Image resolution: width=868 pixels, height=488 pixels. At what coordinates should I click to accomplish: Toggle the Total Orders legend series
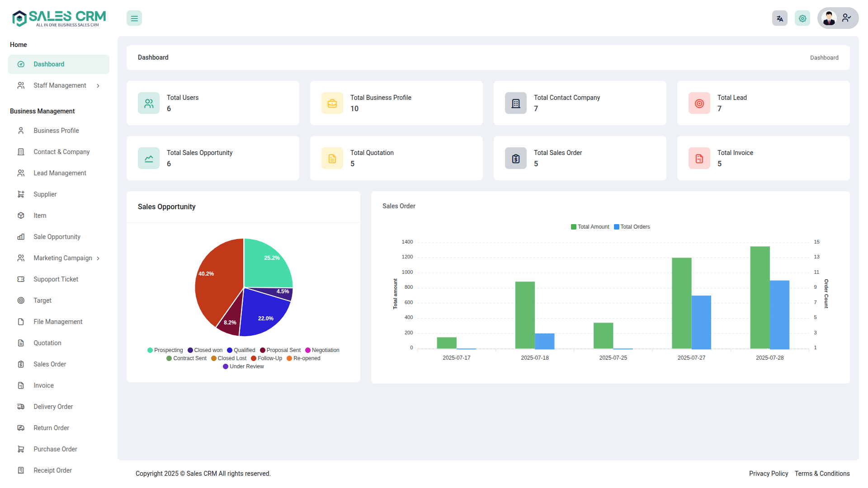pos(632,227)
